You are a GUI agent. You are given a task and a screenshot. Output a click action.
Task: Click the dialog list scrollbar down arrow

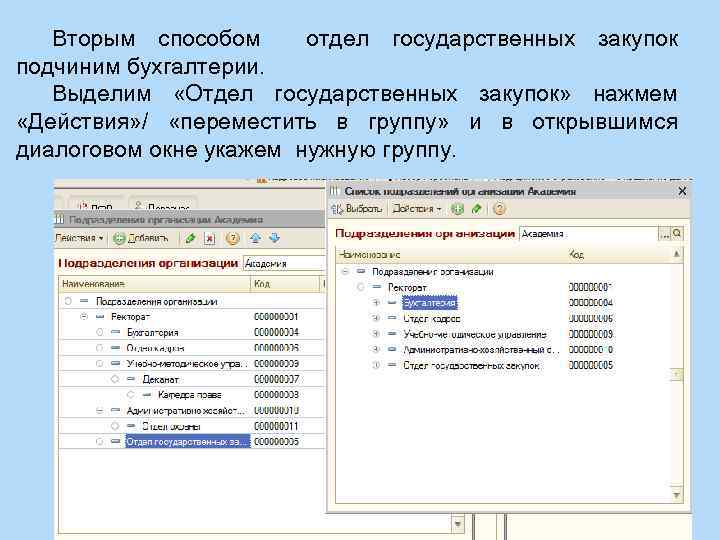(x=677, y=495)
